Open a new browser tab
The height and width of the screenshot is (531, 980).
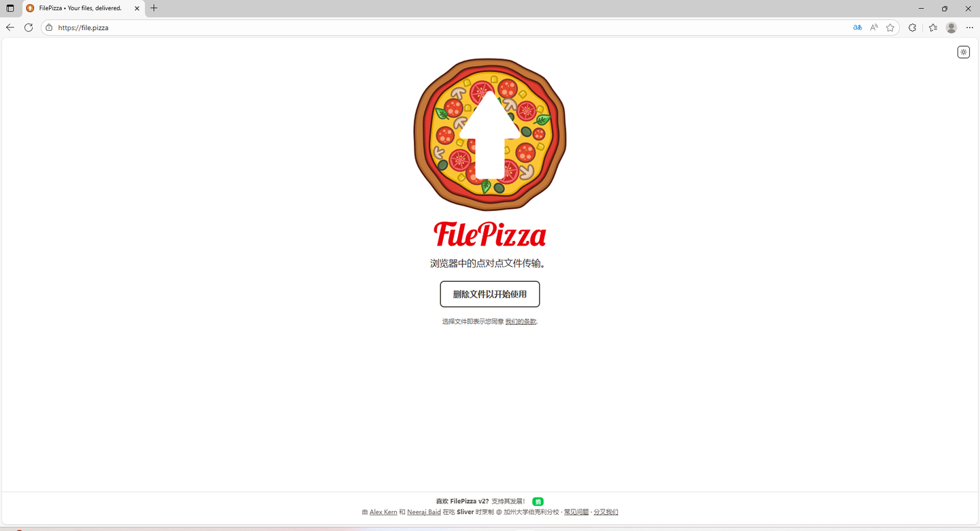[154, 8]
